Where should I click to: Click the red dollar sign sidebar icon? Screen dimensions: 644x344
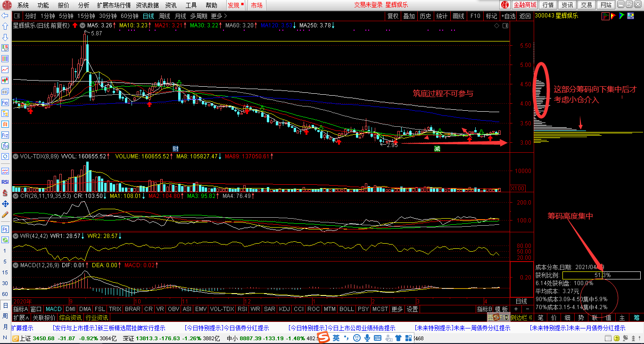pyautogui.click(x=5, y=193)
